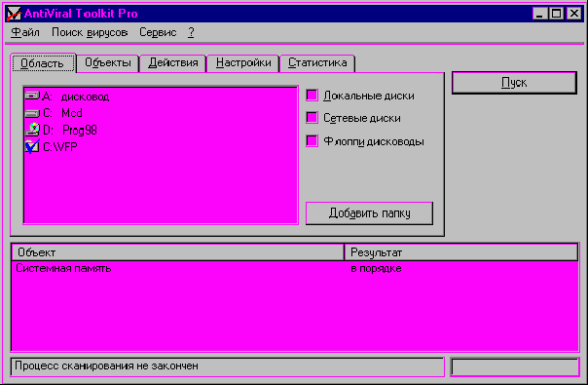Viewport: 588px width, 385px height.
Task: Switch to the Объекты tab
Action: click(108, 62)
